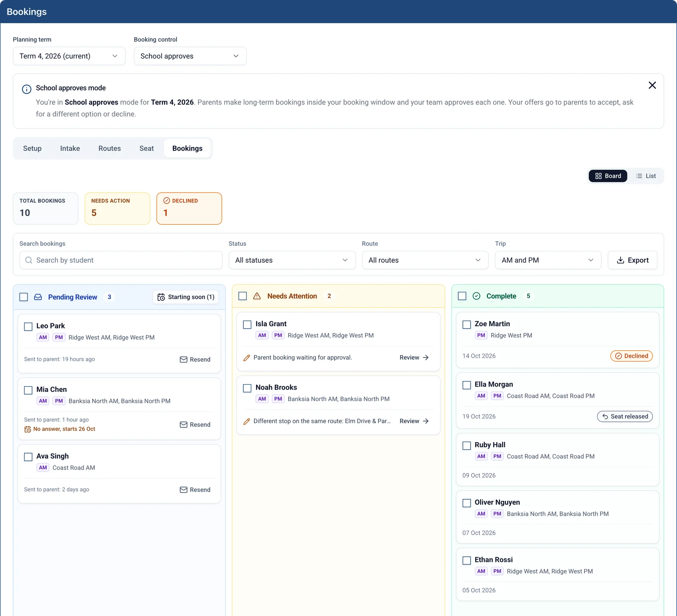Open the Routes tab
677x616 pixels.
[x=110, y=148]
